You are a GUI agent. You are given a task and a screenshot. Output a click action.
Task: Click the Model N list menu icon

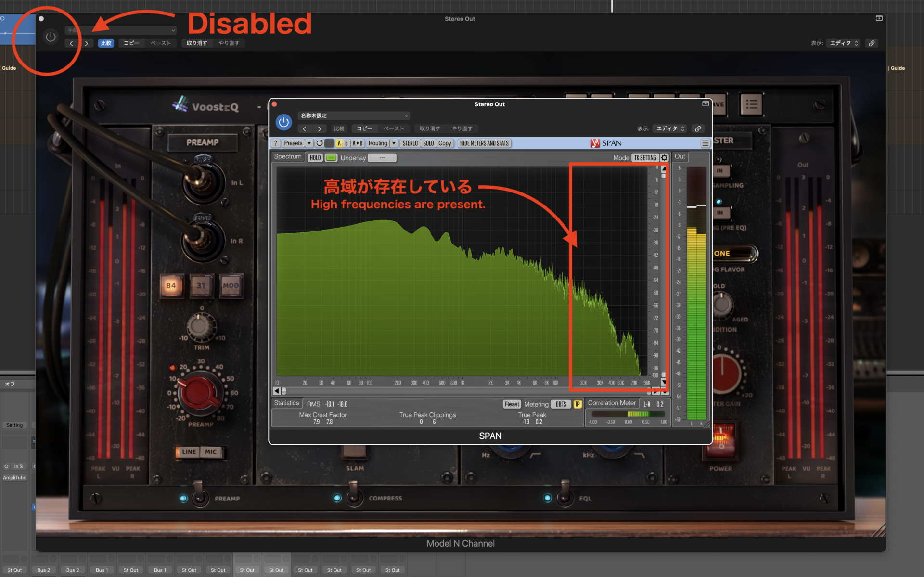click(751, 104)
